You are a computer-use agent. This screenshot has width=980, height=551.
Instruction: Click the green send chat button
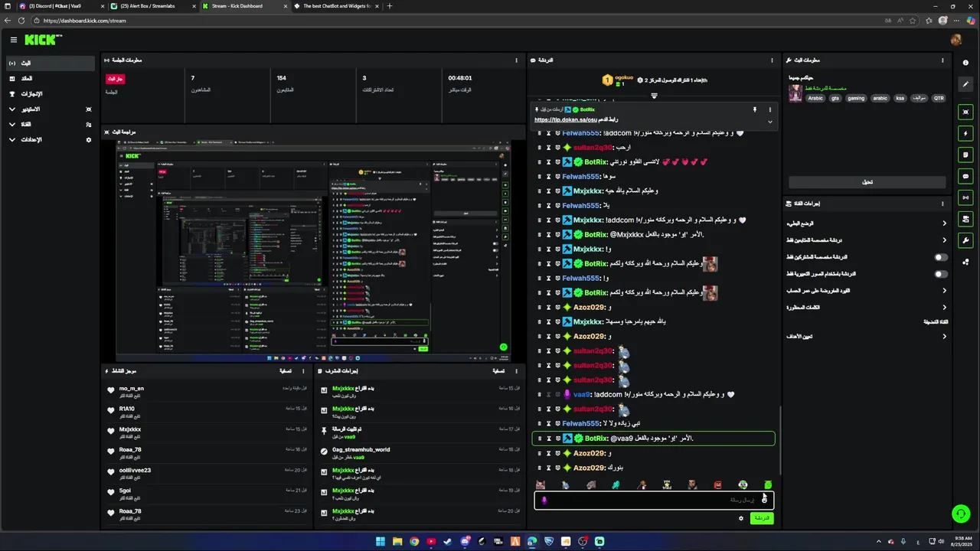pyautogui.click(x=761, y=518)
